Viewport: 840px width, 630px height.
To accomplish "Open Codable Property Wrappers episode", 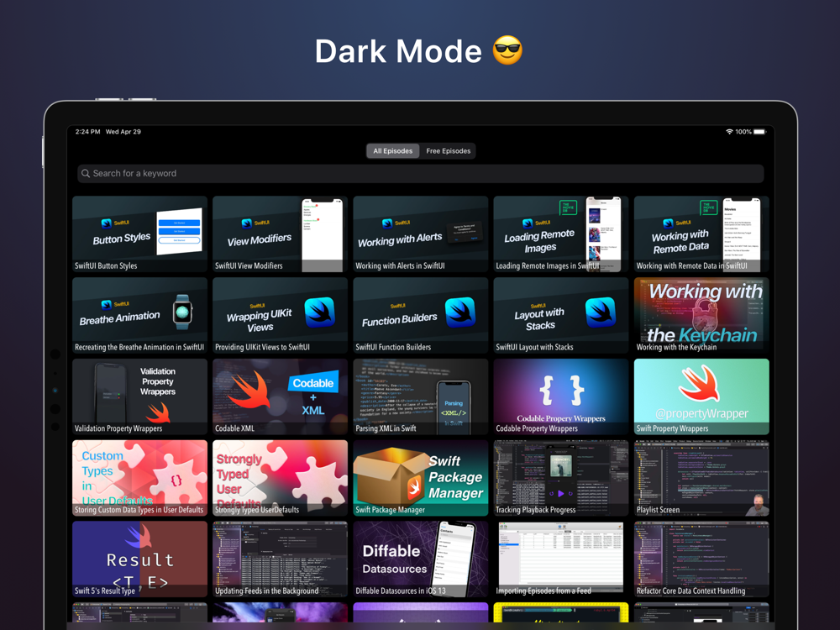I will (561, 396).
